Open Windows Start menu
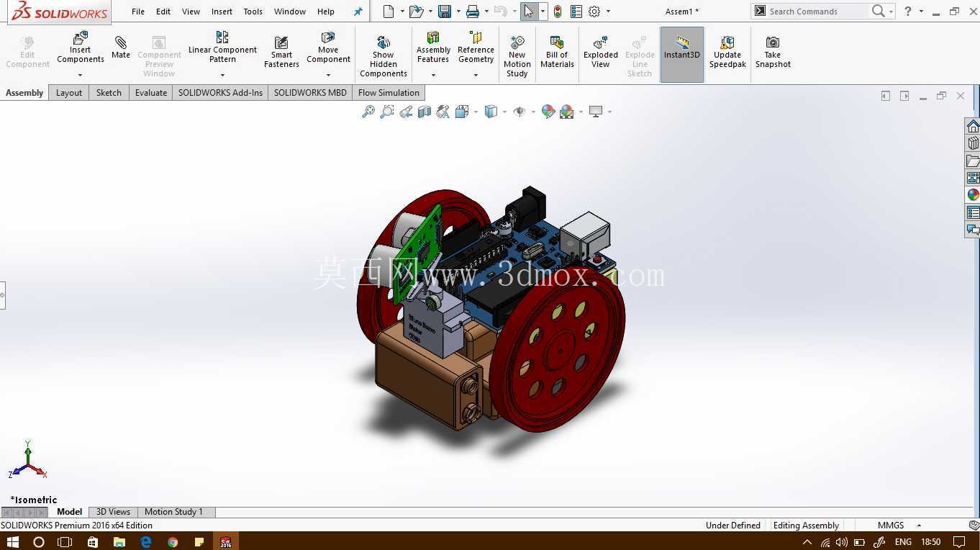The image size is (980, 550). tap(12, 541)
